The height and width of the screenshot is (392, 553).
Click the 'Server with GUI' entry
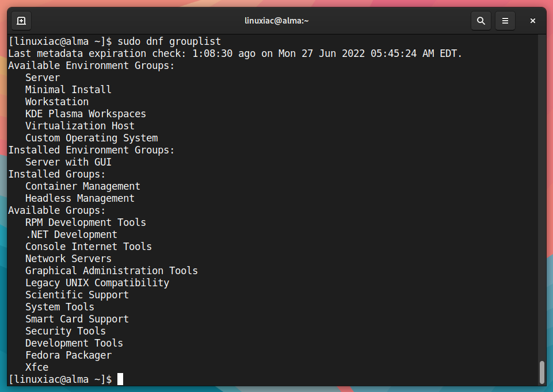68,162
